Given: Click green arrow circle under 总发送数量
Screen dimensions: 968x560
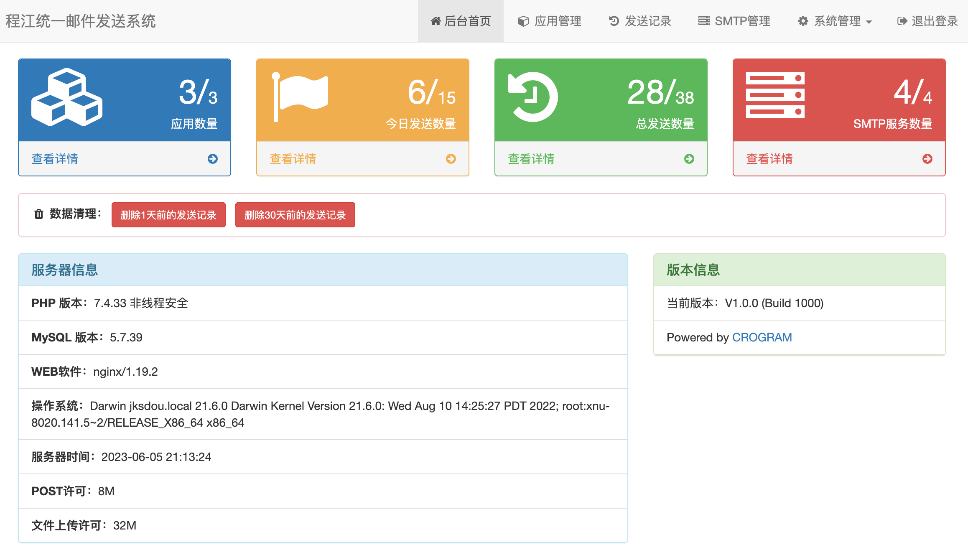Looking at the screenshot, I should point(689,159).
